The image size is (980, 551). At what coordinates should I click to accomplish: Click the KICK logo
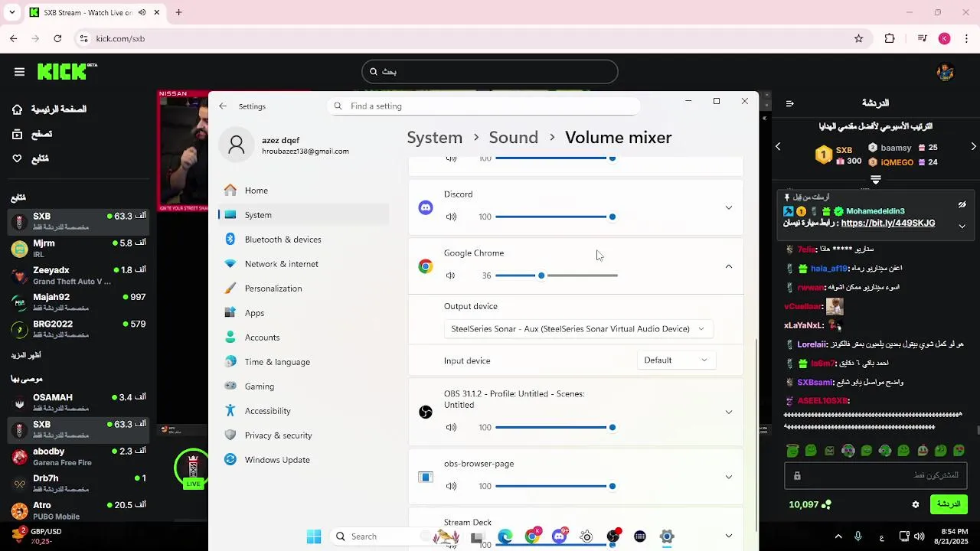(67, 71)
